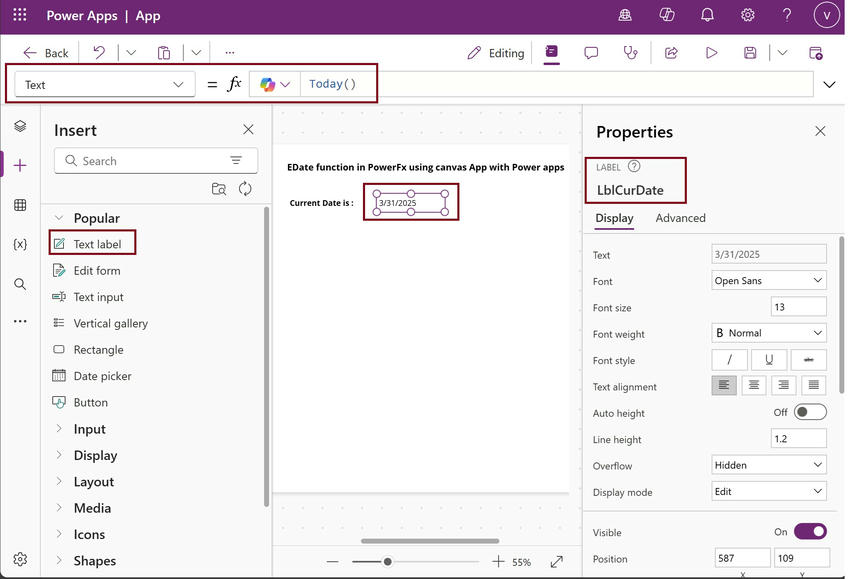
Task: Close the Insert panel
Action: pos(248,130)
